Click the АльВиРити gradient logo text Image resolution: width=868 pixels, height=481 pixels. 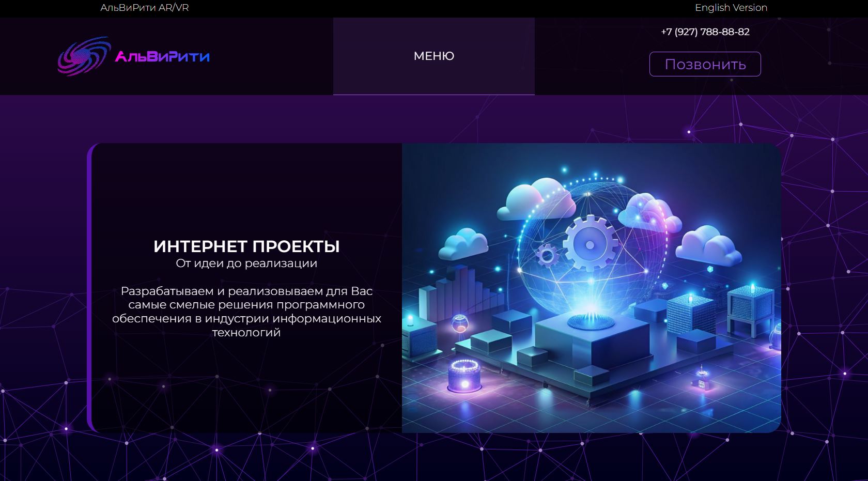click(x=162, y=56)
